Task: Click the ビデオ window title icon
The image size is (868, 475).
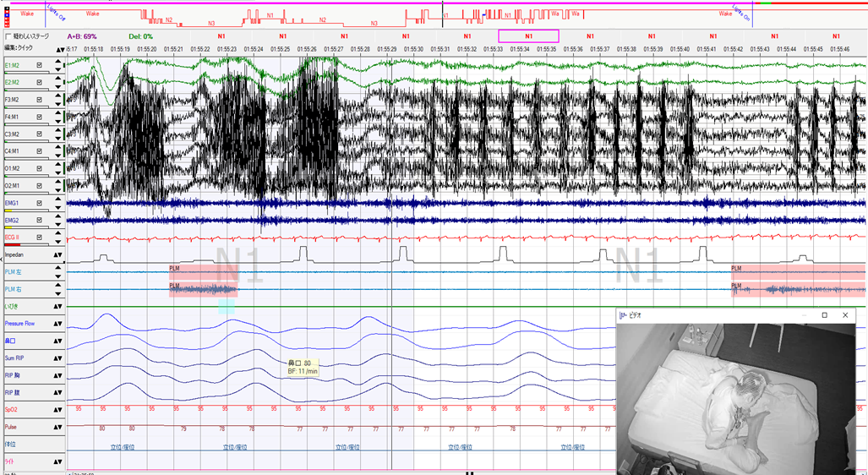Action: pos(625,315)
